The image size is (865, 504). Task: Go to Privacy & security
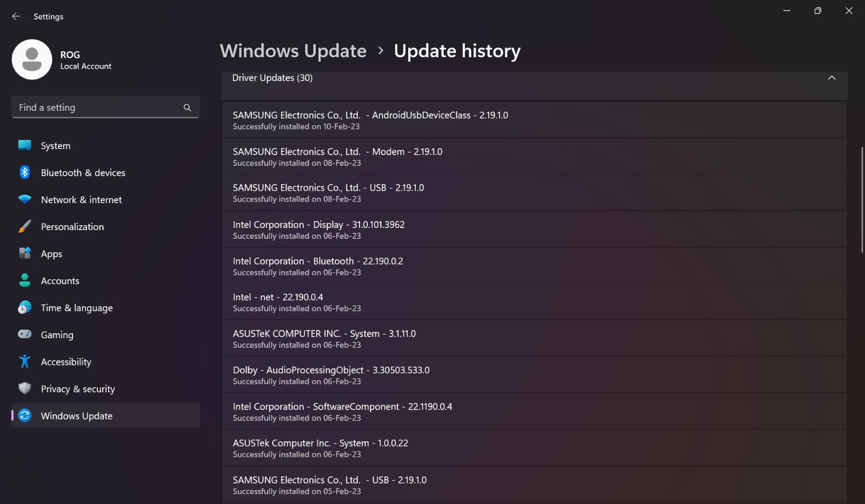105,388
